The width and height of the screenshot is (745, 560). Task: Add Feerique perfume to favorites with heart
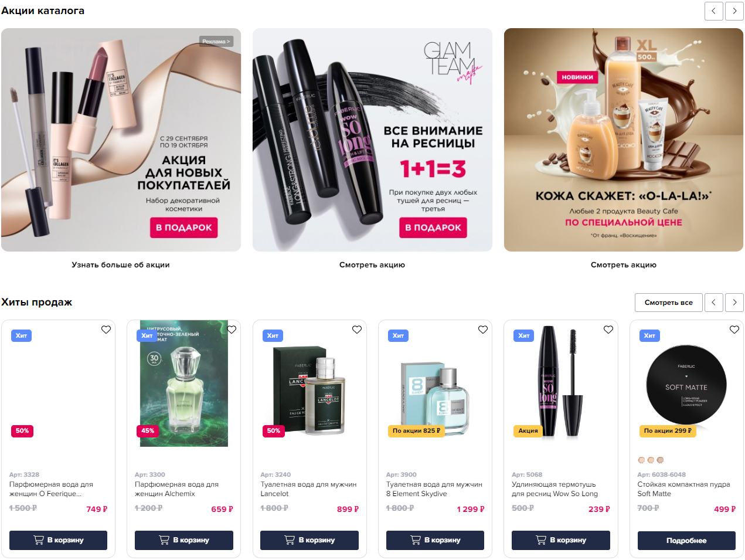point(106,330)
